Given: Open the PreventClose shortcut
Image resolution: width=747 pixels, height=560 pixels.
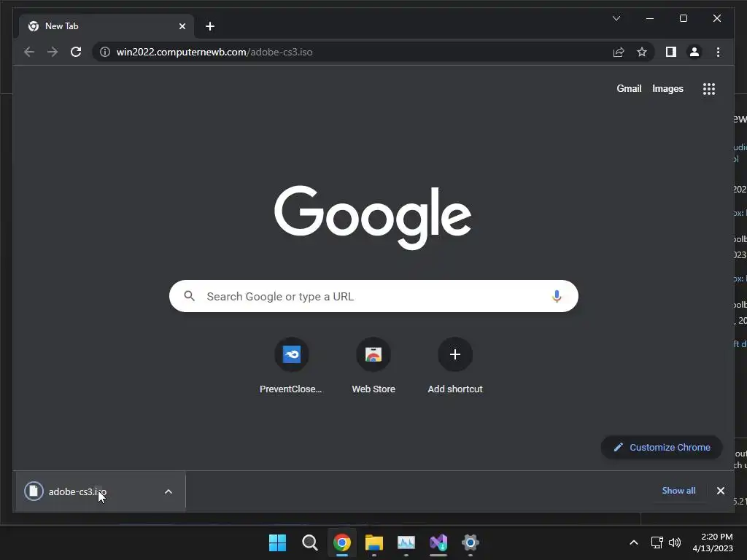Looking at the screenshot, I should 291,366.
